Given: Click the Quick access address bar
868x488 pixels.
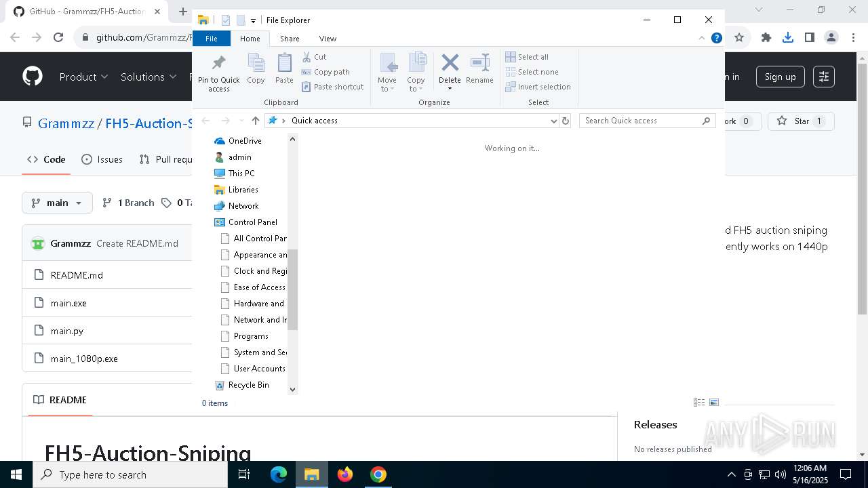Looking at the screenshot, I should pos(412,121).
